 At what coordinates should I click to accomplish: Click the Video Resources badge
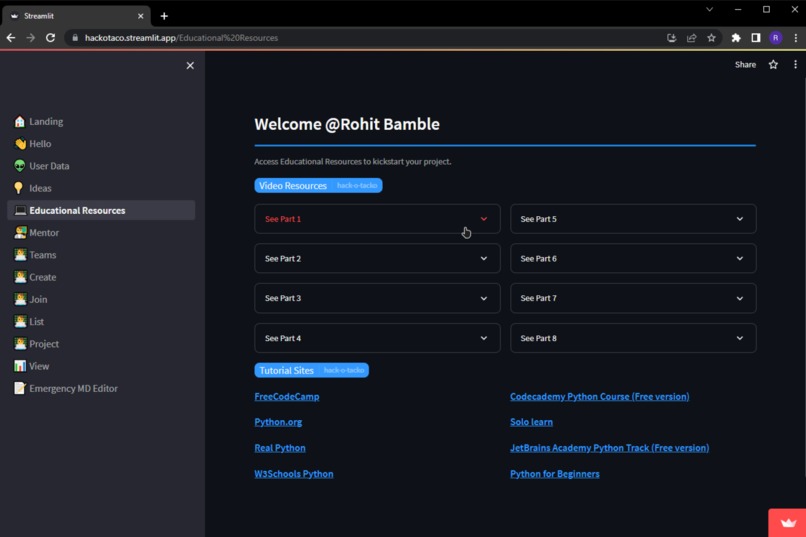(x=318, y=186)
